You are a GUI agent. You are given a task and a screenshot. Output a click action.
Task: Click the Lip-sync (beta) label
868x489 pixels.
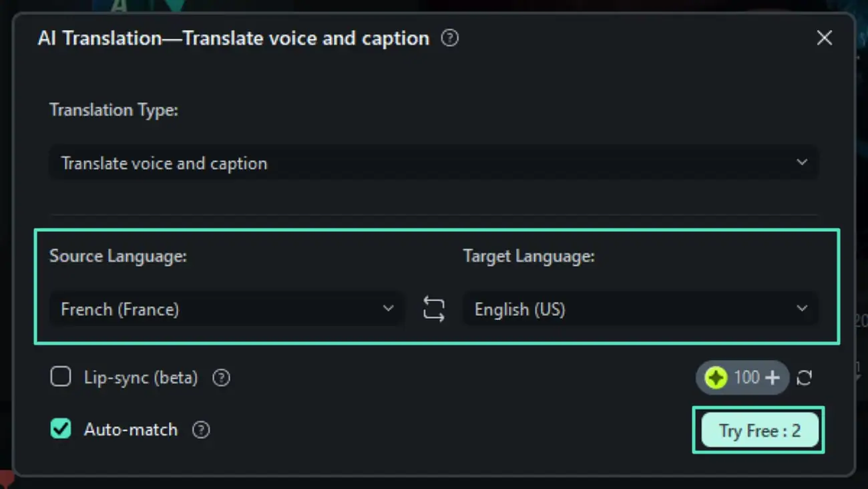(x=141, y=378)
